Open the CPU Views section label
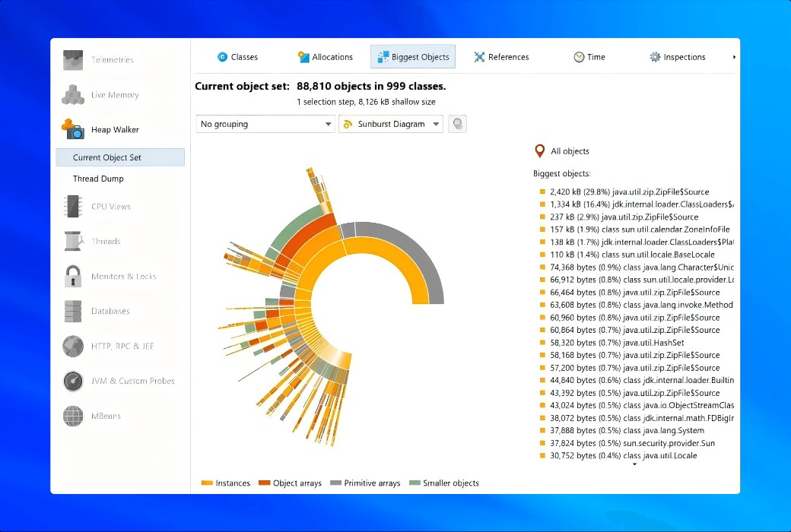This screenshot has width=791, height=532. 111,206
